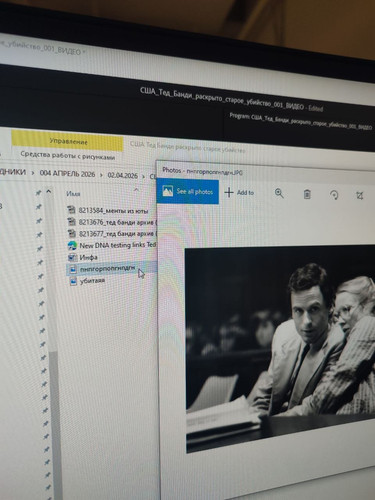The image size is (375, 500).
Task: Expand chevron after 02.04.2026 breadcrumb
Action: pyautogui.click(x=144, y=176)
